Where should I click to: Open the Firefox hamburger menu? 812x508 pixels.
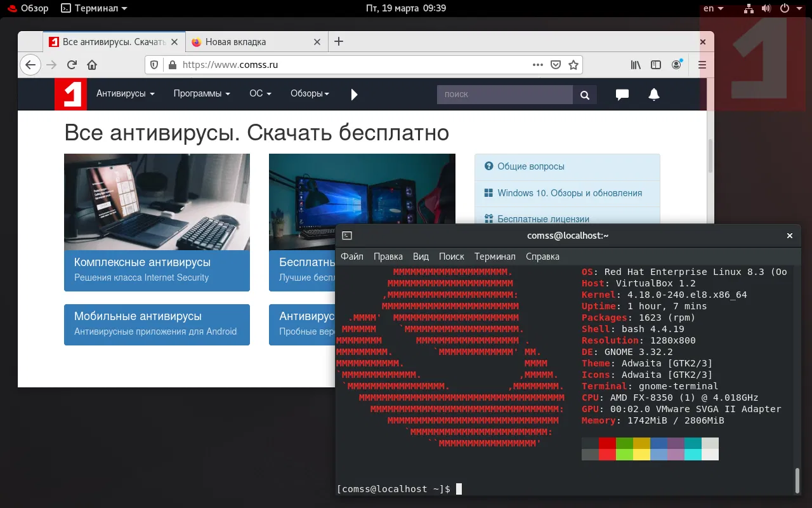coord(702,65)
